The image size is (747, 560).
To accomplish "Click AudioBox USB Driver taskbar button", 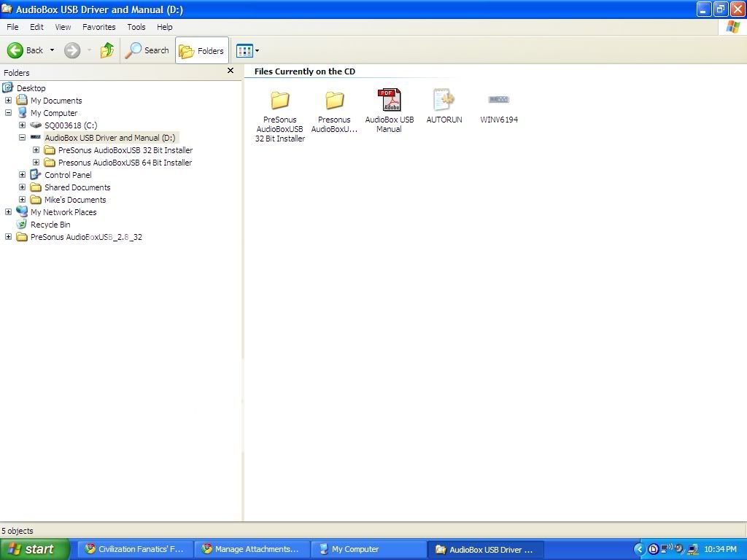I will point(485,549).
